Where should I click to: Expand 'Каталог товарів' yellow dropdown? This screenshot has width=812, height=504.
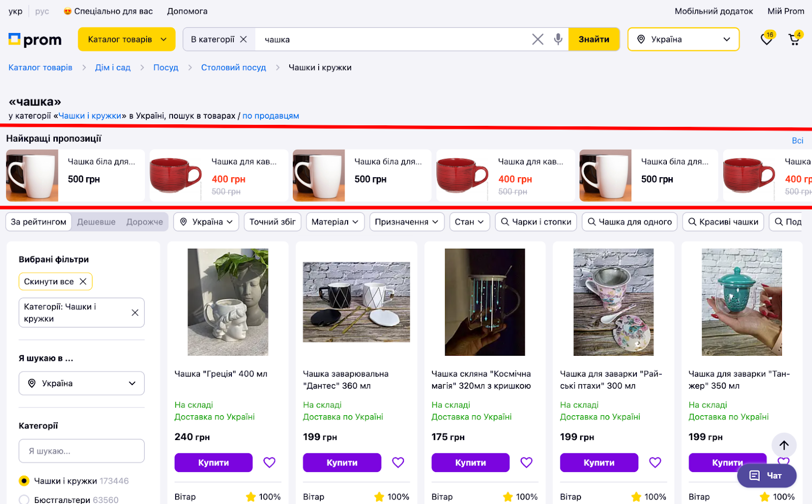tap(126, 39)
